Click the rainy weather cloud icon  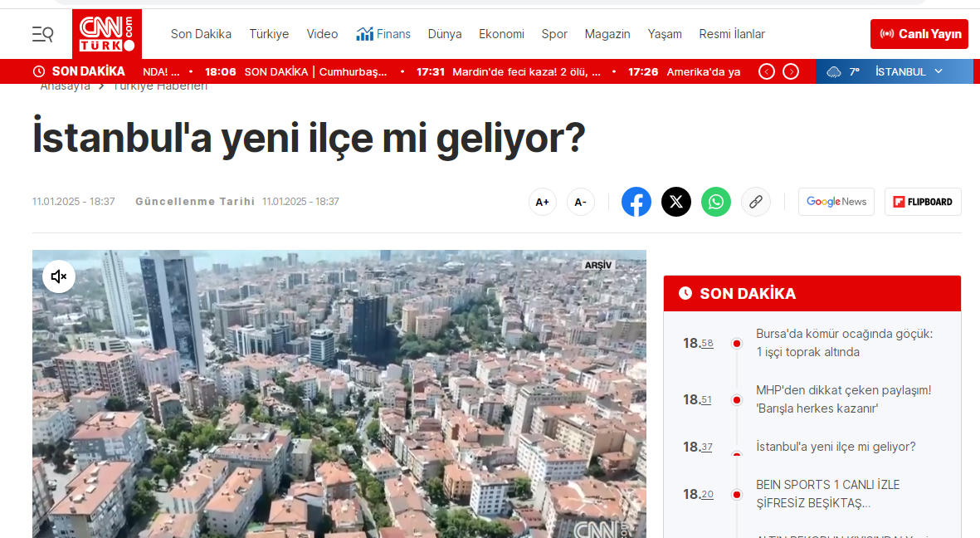[834, 72]
